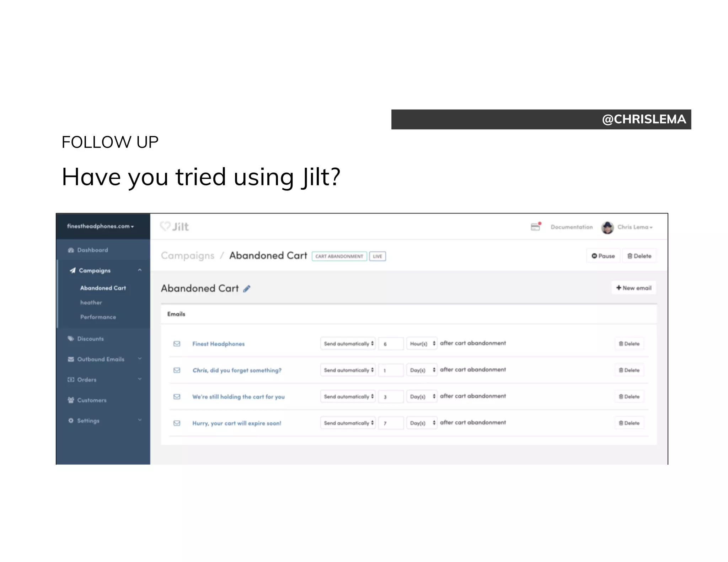The height and width of the screenshot is (562, 728).
Task: Click envelope icon beside 'still holding the cart'
Action: pyautogui.click(x=177, y=396)
